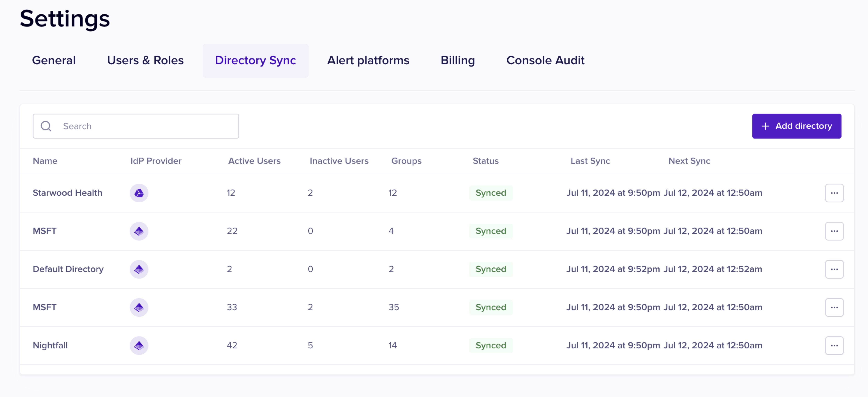Screen dimensions: 868x397
Task: Click the IdP icon in the MSFT row with 33 users
Action: 139,307
